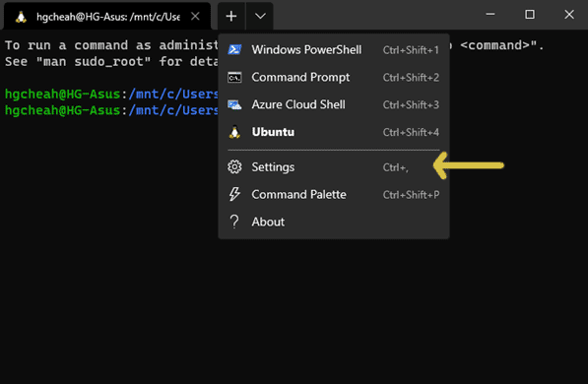Maximize the terminal window
Screen dimensions: 588x384
click(530, 15)
